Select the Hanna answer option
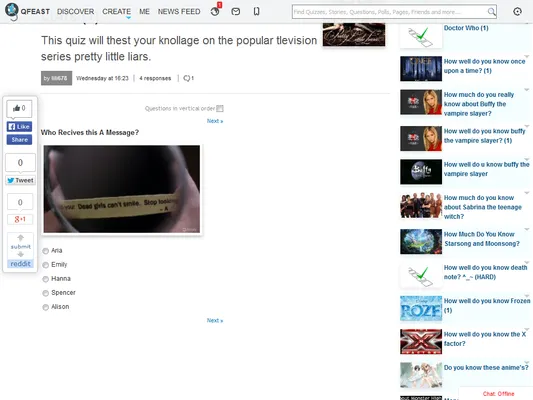533x400 pixels. 46,279
